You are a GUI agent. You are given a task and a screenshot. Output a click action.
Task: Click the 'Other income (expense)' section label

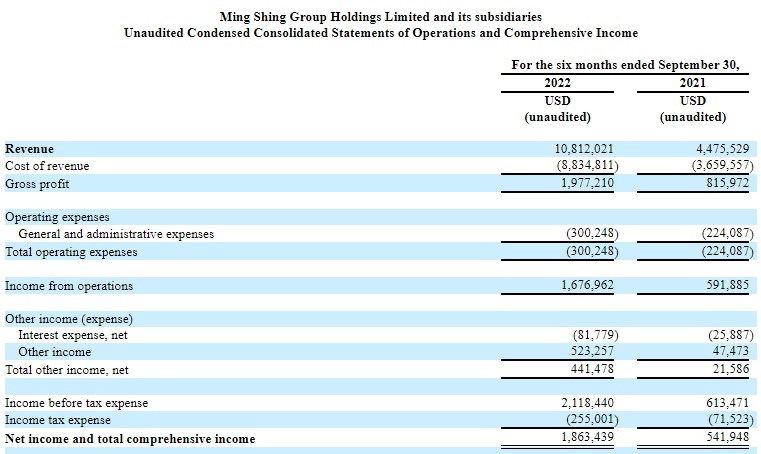tap(69, 319)
